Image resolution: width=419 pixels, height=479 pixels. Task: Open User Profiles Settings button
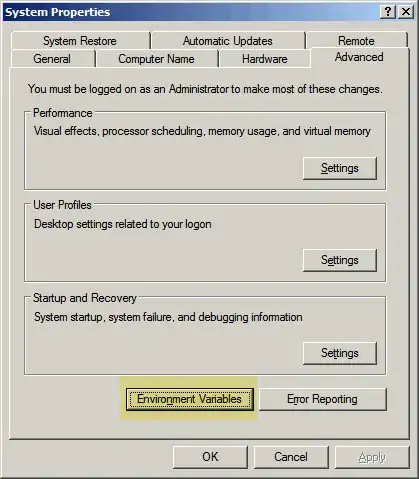point(340,260)
